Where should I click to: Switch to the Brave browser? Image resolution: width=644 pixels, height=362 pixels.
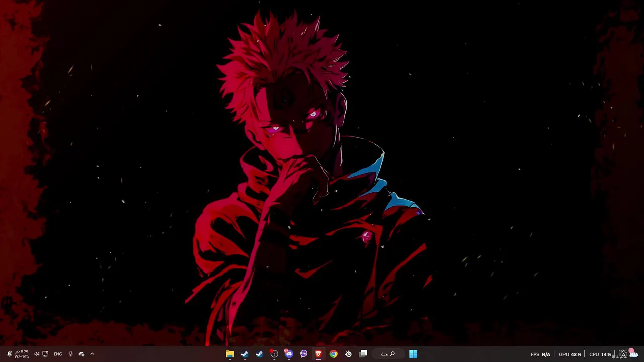pos(318,354)
